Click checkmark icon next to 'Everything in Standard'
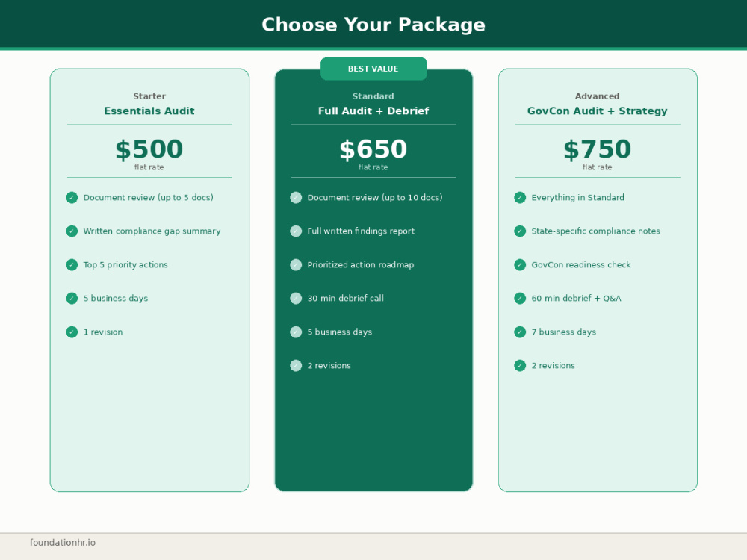747x560 pixels. pyautogui.click(x=520, y=198)
